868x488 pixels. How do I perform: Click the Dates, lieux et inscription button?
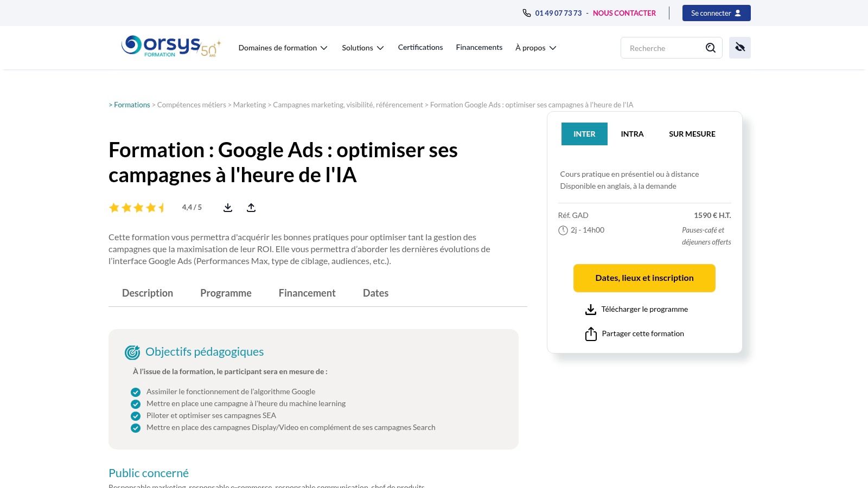tap(644, 278)
